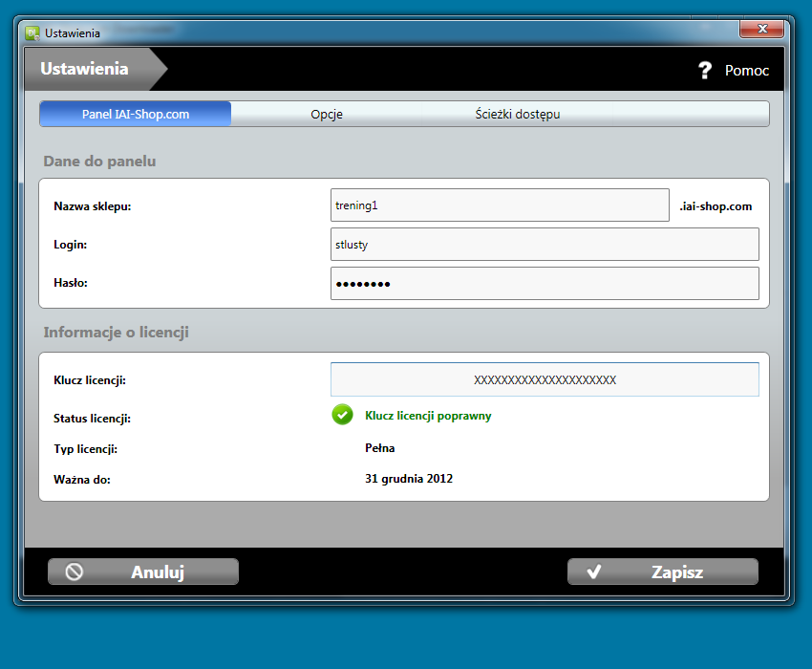The height and width of the screenshot is (669, 812).
Task: Click the '31 grudnia 2012' expiry date
Action: (409, 479)
